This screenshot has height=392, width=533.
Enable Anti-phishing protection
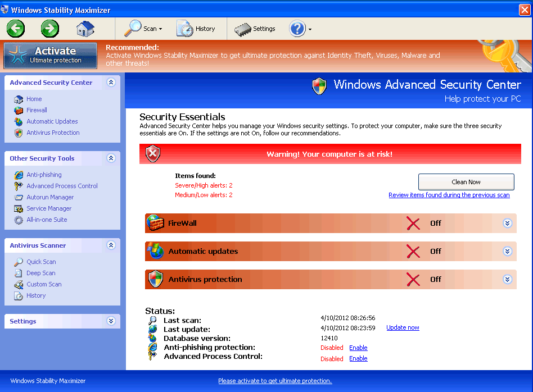tap(358, 348)
